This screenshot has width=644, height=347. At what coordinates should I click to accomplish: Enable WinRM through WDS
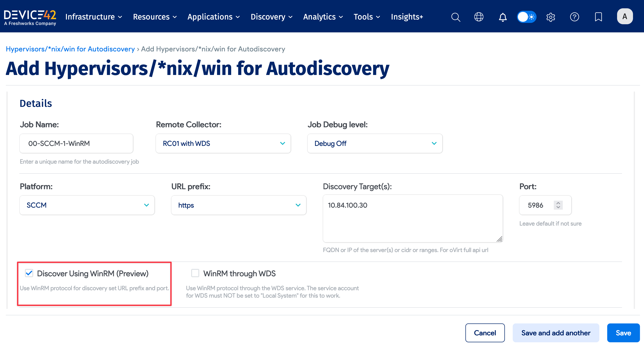click(195, 273)
